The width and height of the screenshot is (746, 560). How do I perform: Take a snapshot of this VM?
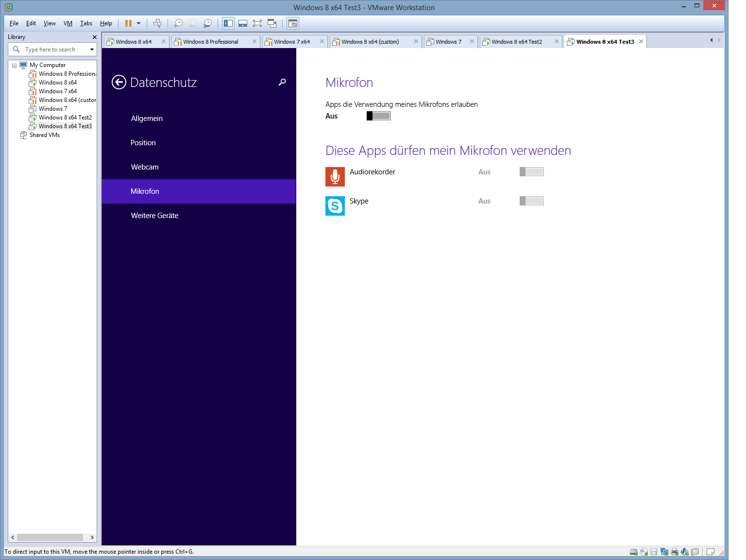[x=178, y=23]
